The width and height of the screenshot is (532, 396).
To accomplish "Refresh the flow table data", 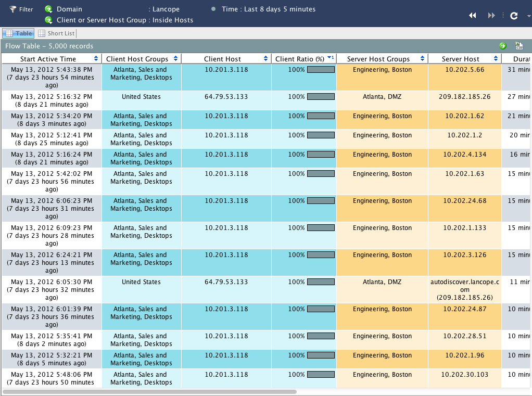I will (x=513, y=16).
